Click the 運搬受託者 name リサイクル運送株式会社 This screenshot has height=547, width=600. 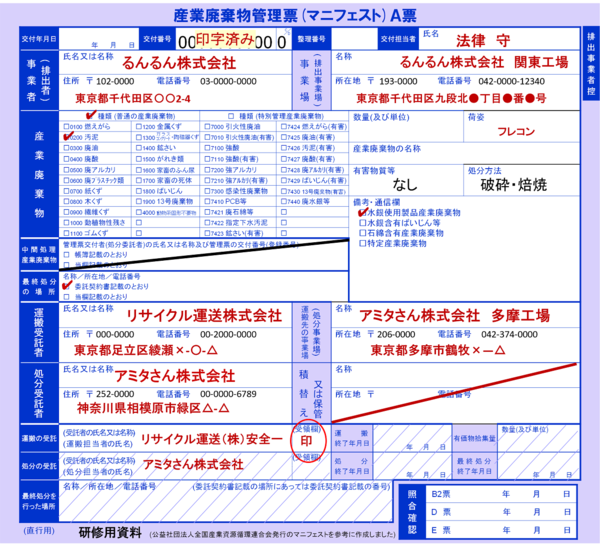[204, 315]
